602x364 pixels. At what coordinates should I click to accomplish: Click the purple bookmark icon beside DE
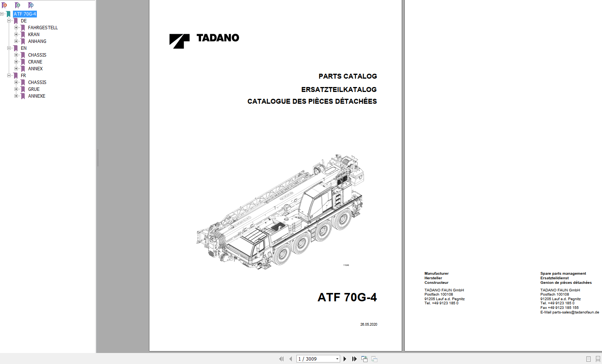coord(16,21)
